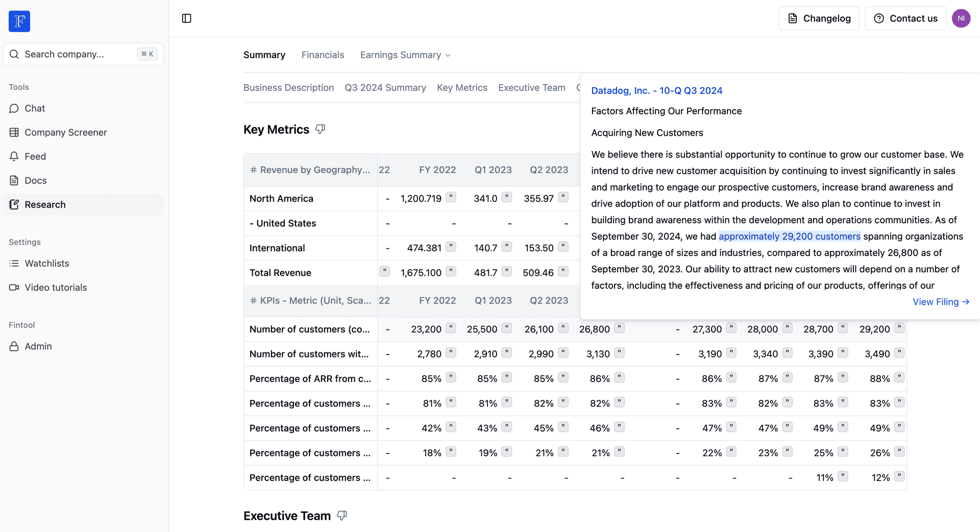Open Watchlists settings
Viewport: 980px width, 532px height.
83,263
